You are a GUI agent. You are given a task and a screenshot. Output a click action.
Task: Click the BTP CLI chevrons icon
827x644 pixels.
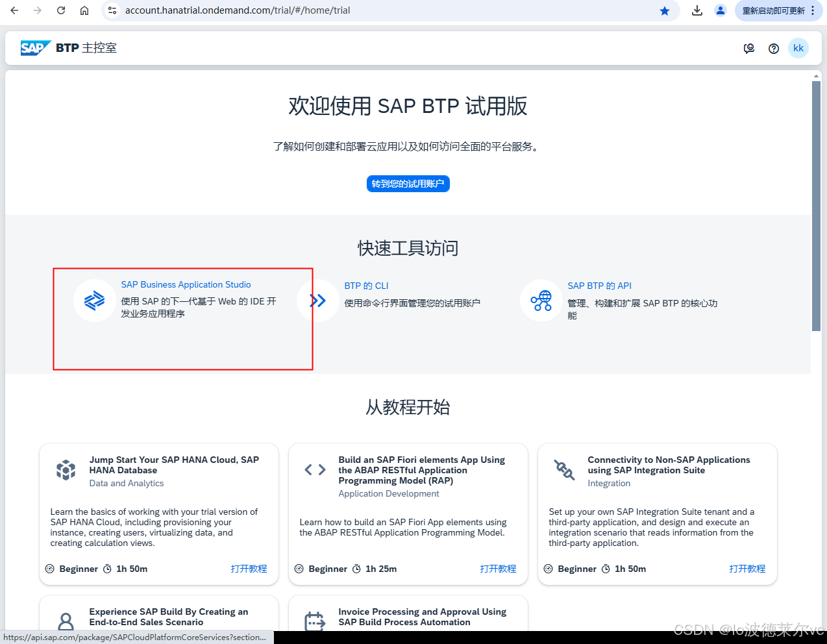318,301
